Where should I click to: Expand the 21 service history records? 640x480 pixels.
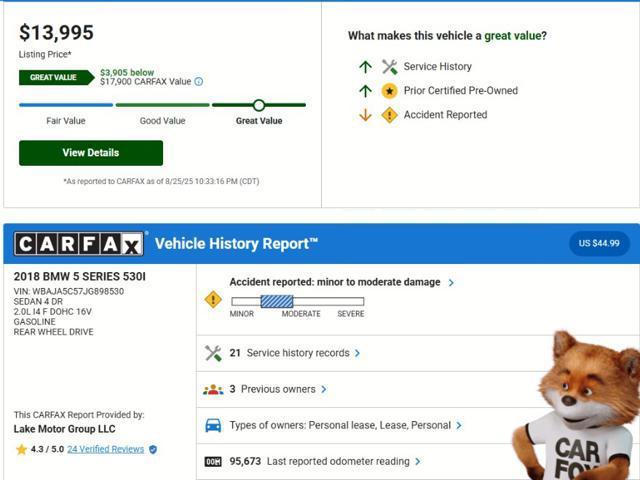(x=357, y=353)
